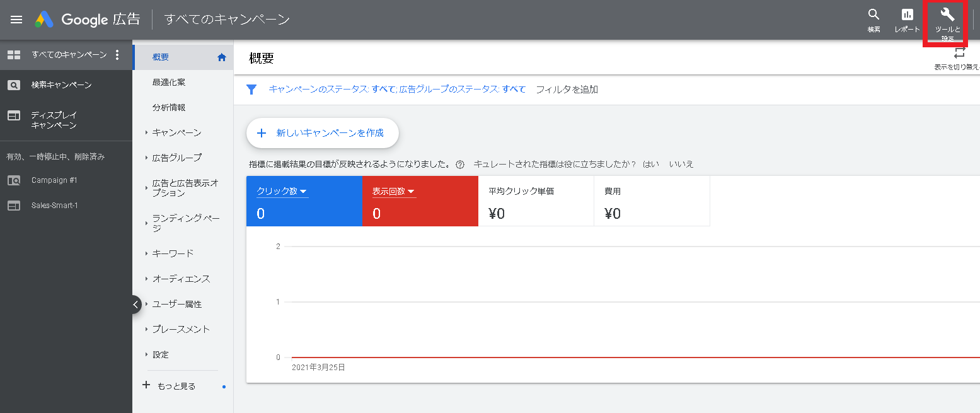Click the blue filter funnel icon

(x=251, y=90)
